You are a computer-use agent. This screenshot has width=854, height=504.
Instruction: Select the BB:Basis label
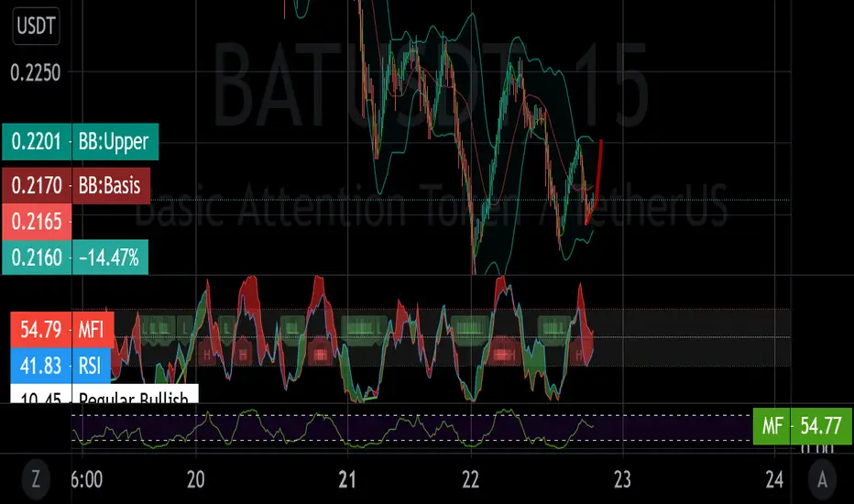point(111,186)
